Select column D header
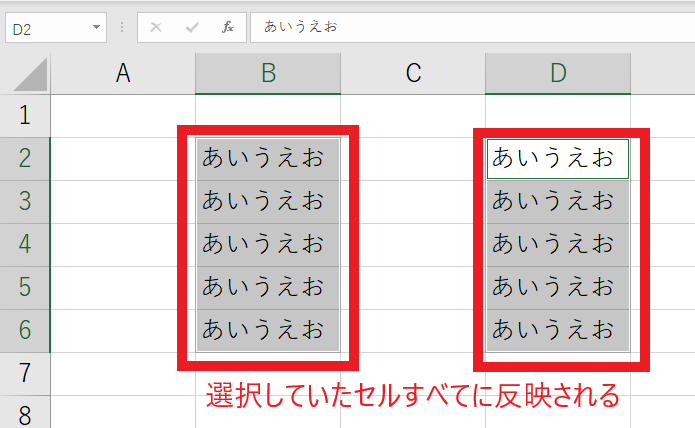 tap(558, 74)
